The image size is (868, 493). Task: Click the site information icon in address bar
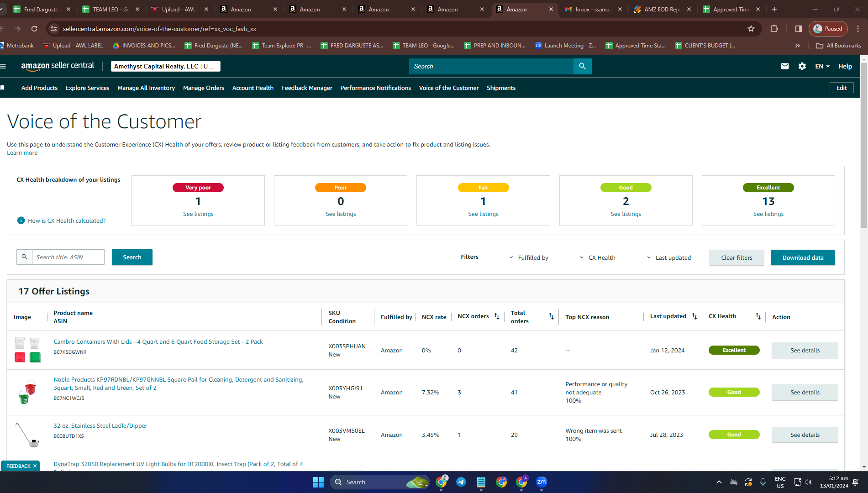point(54,29)
